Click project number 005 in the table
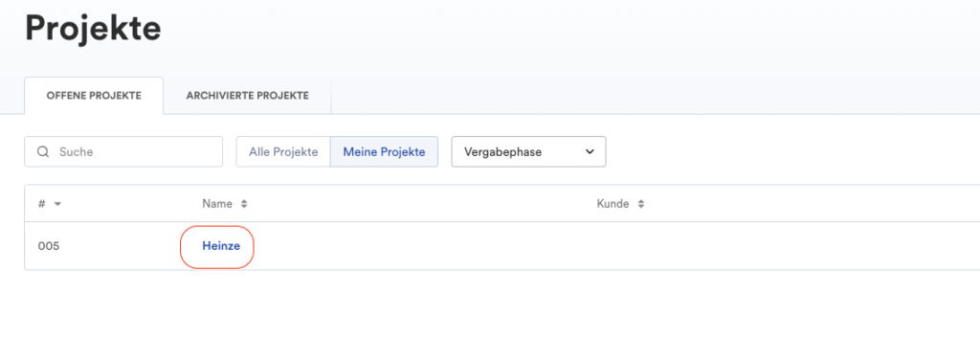The image size is (980, 360). point(49,246)
